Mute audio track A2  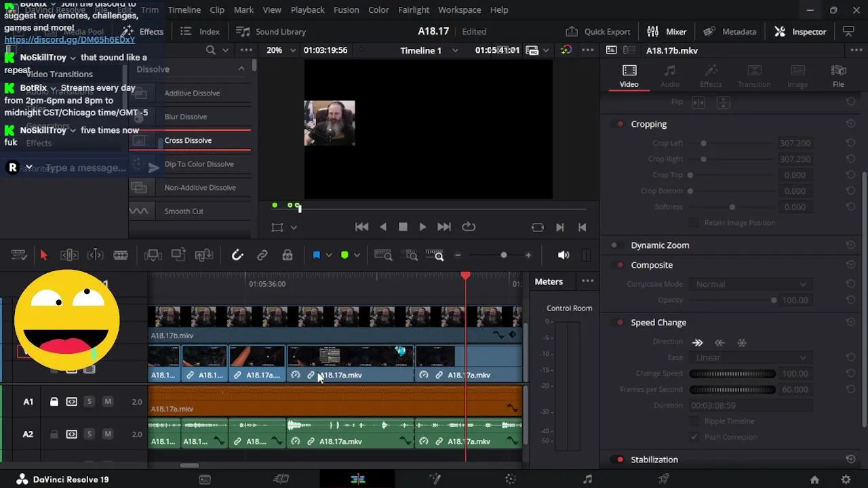(107, 434)
